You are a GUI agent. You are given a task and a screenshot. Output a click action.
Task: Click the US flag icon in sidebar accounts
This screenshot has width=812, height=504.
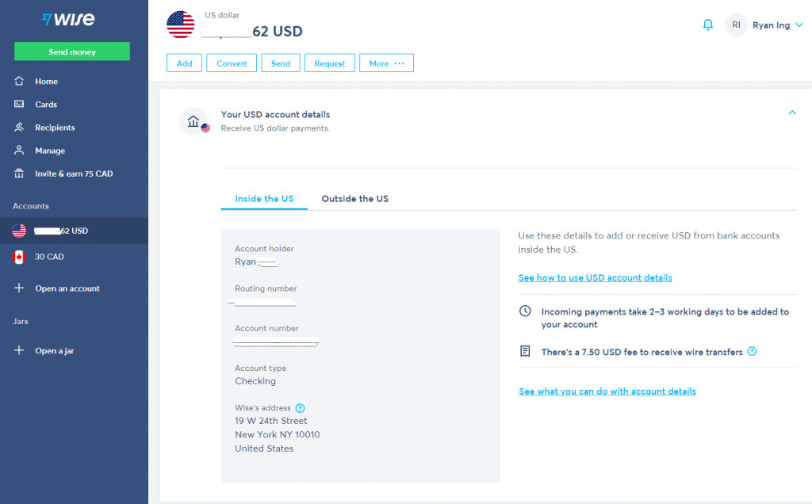19,231
